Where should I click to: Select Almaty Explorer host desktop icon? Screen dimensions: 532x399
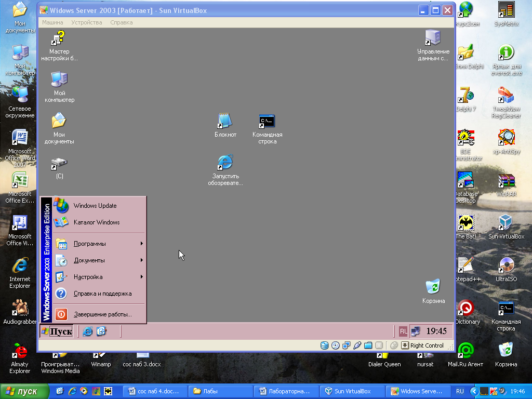20,358
